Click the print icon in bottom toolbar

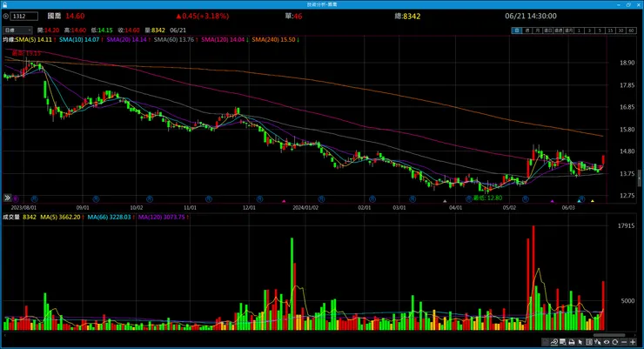pyautogui.click(x=572, y=342)
